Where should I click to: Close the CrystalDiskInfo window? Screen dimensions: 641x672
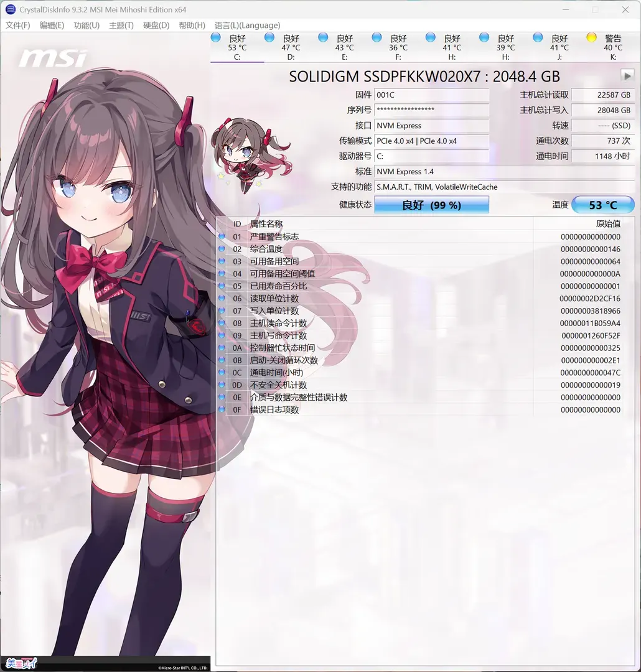click(x=625, y=9)
